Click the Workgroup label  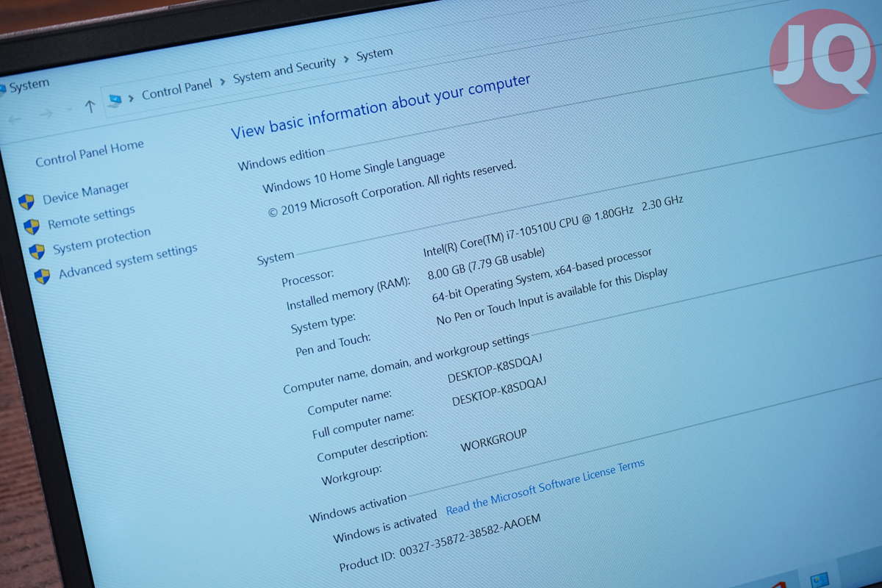352,474
